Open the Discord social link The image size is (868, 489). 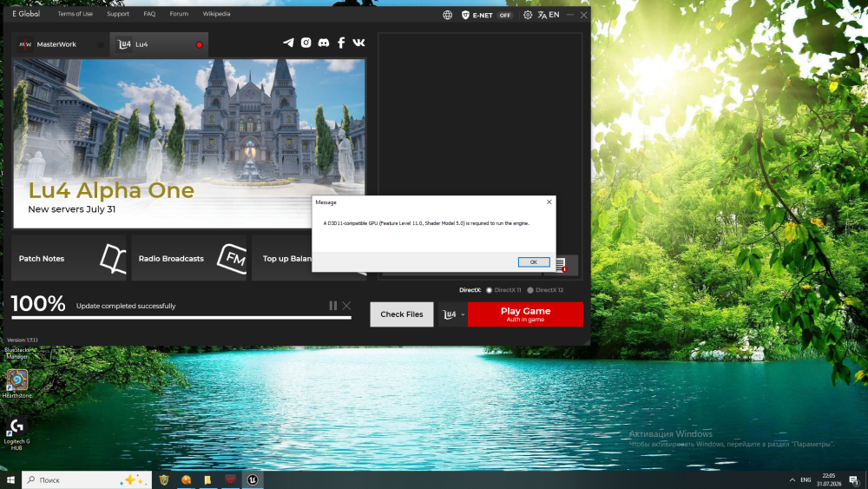(324, 43)
